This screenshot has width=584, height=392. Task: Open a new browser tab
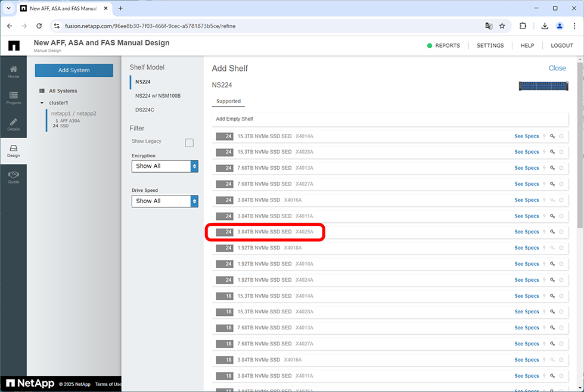point(120,8)
